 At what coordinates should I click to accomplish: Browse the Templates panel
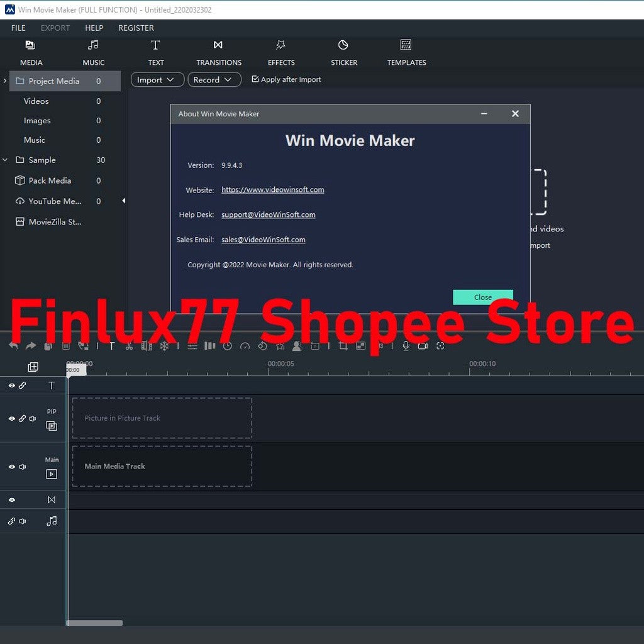(406, 52)
